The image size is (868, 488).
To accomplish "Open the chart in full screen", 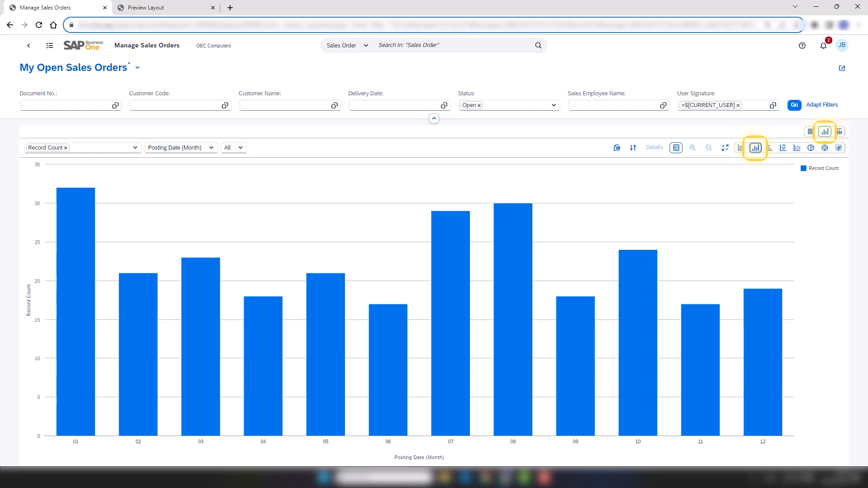I will [x=725, y=148].
